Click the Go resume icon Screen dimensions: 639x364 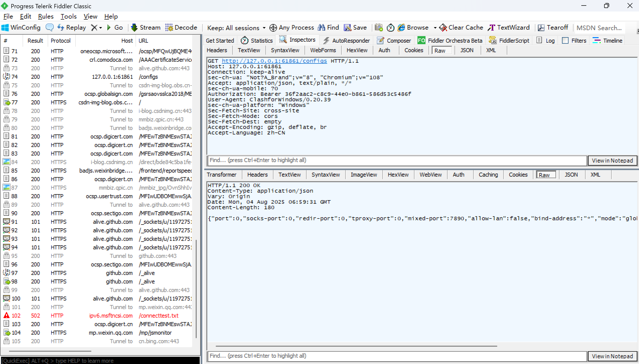(109, 28)
